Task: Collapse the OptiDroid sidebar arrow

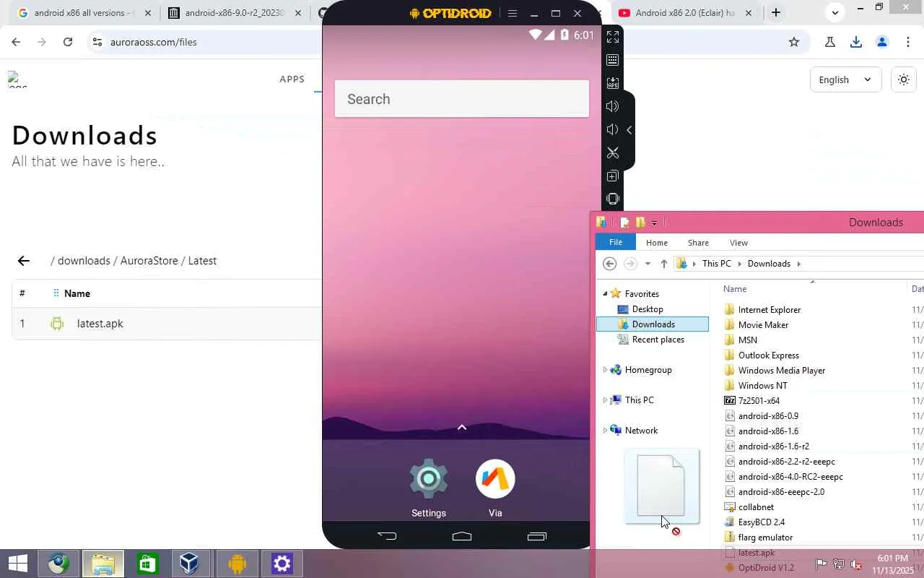Action: (x=629, y=130)
